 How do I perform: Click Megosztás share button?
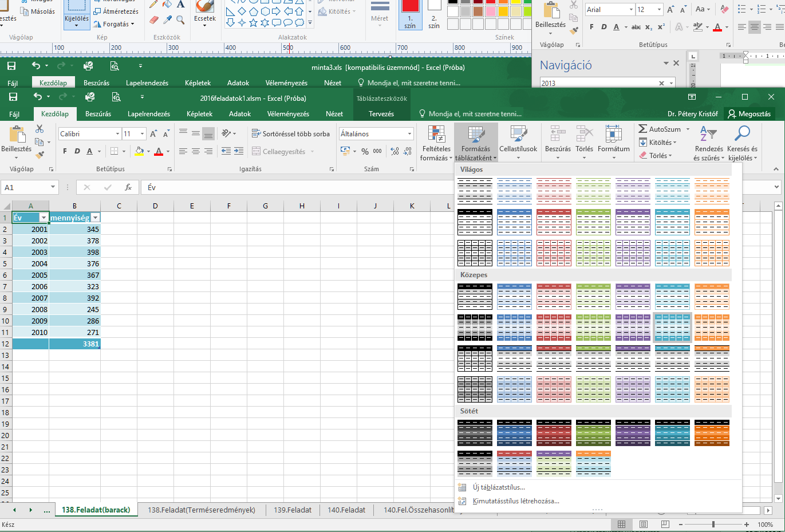point(749,113)
